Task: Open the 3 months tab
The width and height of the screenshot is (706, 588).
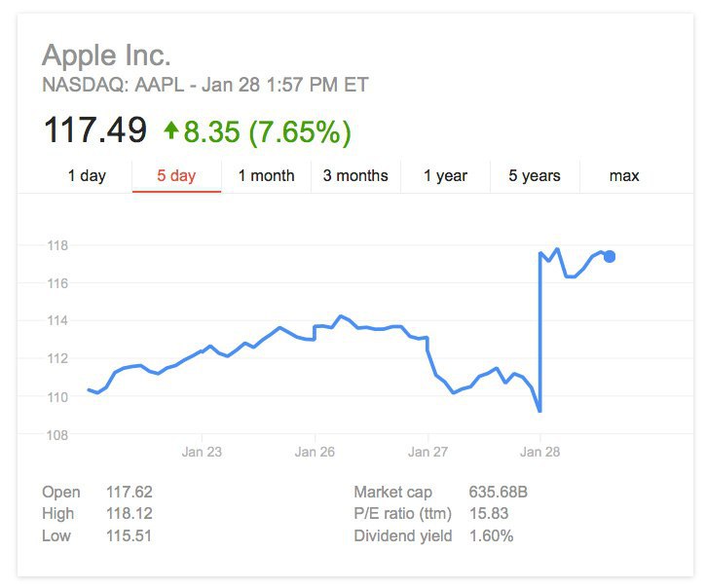Action: tap(355, 176)
